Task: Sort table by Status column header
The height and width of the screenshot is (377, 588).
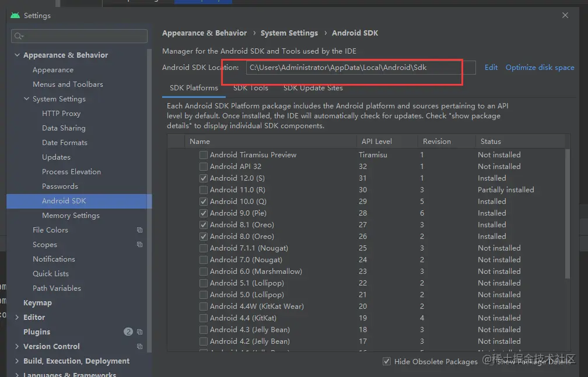Action: click(520, 141)
